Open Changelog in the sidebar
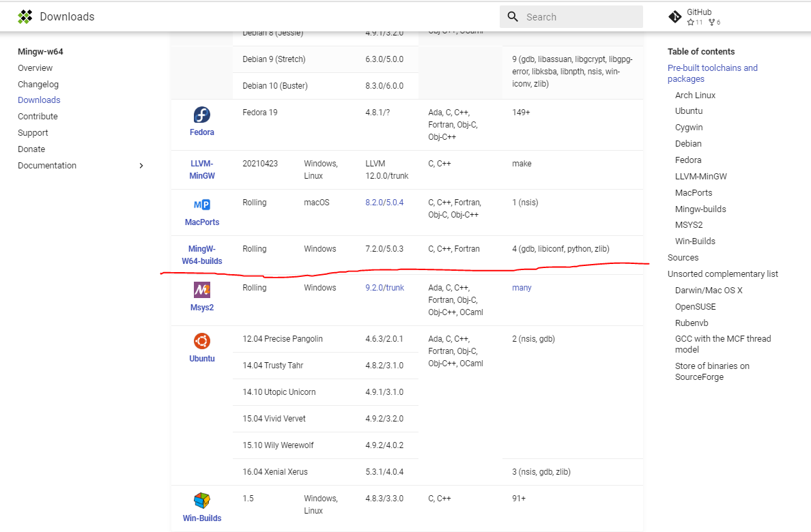Image resolution: width=811 pixels, height=532 pixels. pyautogui.click(x=38, y=85)
